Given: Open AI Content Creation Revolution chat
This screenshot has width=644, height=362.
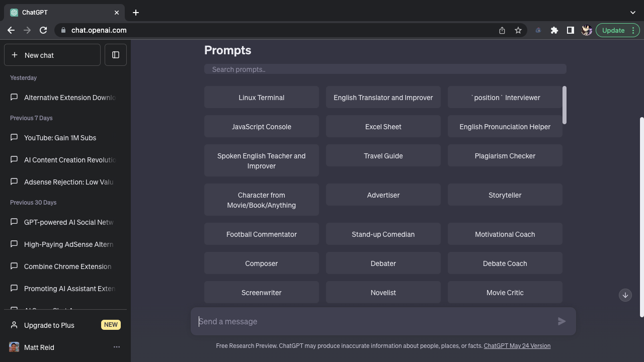Looking at the screenshot, I should (x=65, y=160).
